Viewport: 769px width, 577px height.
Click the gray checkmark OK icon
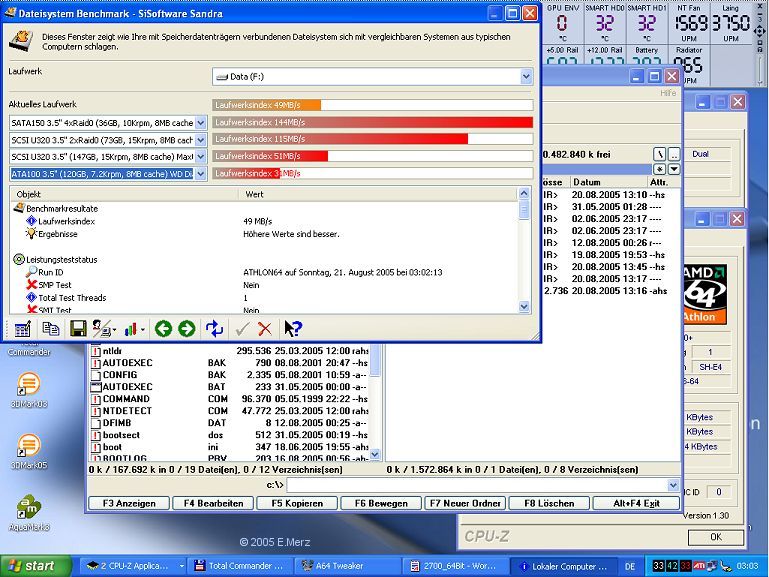242,329
